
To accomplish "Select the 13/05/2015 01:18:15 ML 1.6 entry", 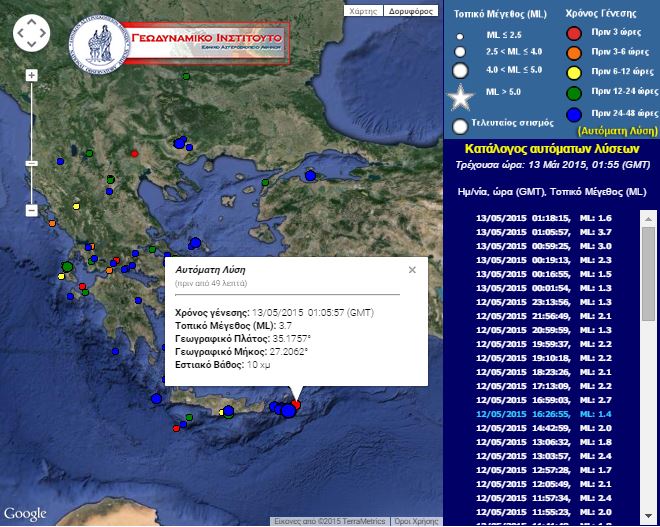I will click(x=543, y=218).
